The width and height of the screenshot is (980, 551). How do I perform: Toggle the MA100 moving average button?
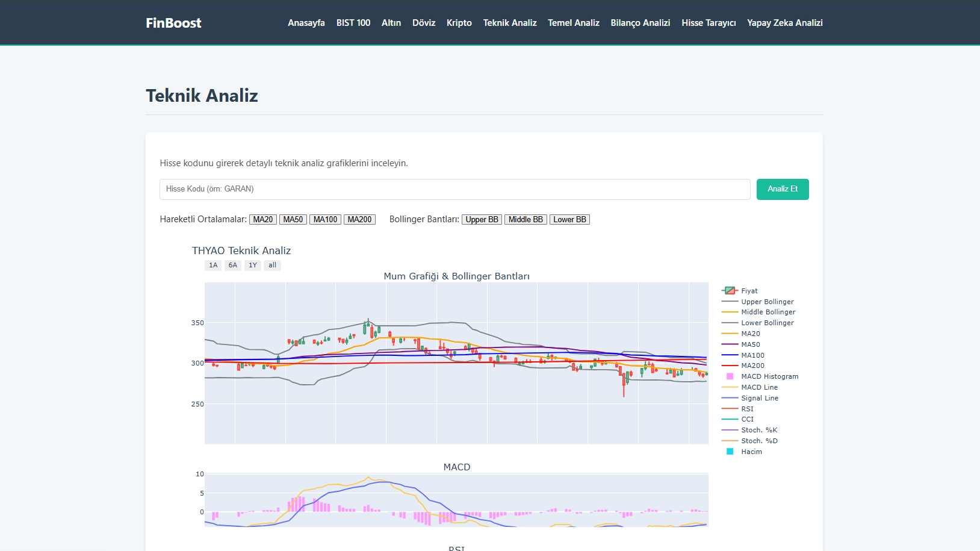(325, 220)
